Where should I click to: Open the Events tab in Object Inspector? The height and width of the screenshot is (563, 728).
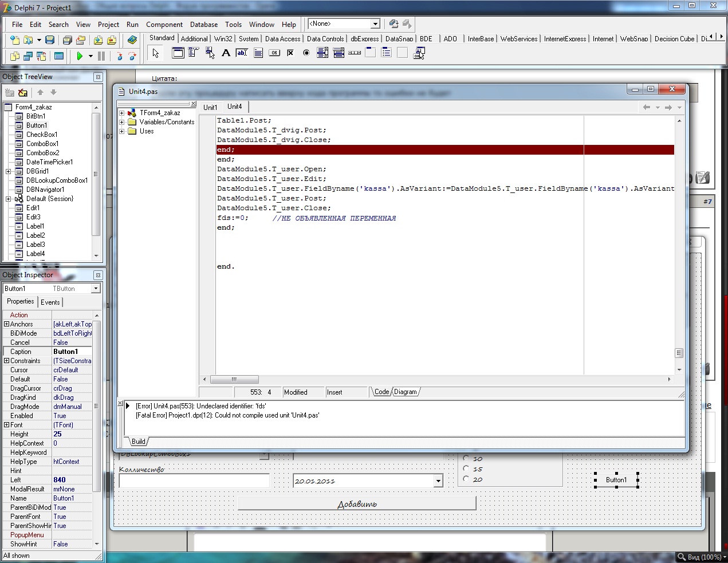pos(50,302)
